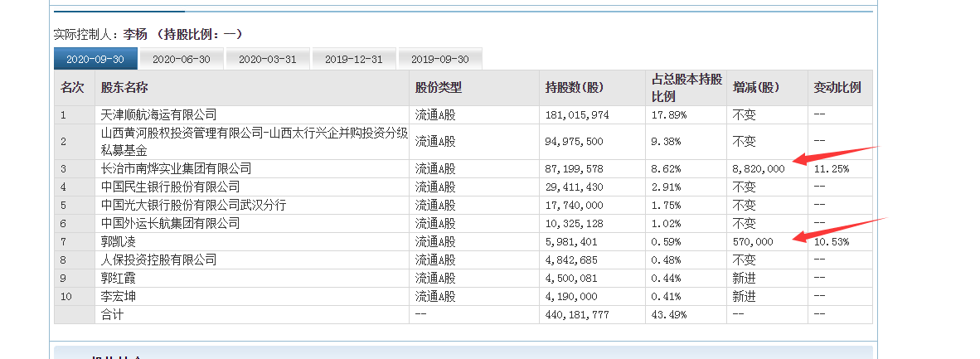Click the increase value 8,820,000

[x=758, y=169]
